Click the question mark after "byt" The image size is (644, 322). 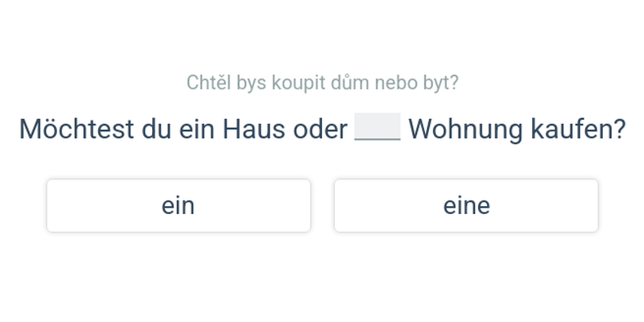pos(454,82)
